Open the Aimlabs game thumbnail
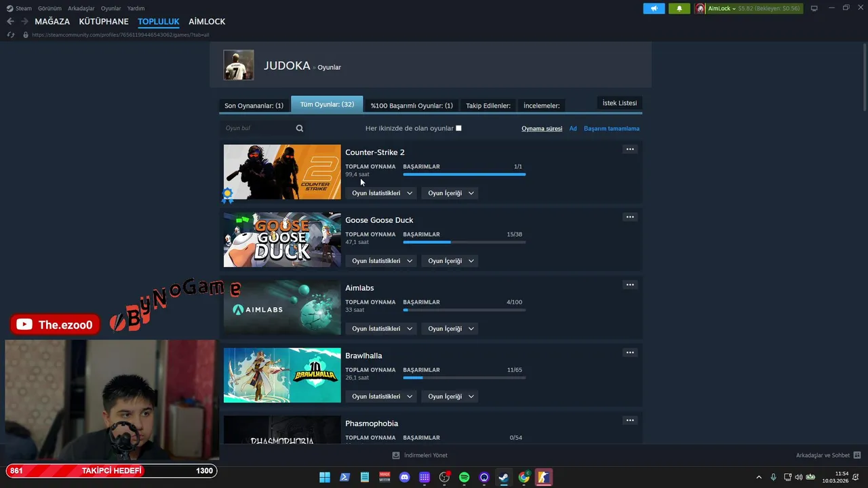The height and width of the screenshot is (488, 868). click(282, 308)
